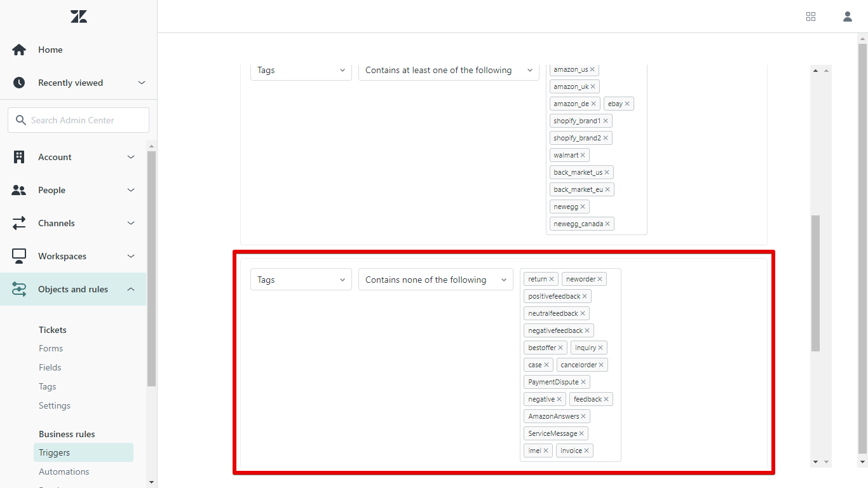Click the Workspaces monitor icon
Screen dimensions: 868x488
[19, 256]
